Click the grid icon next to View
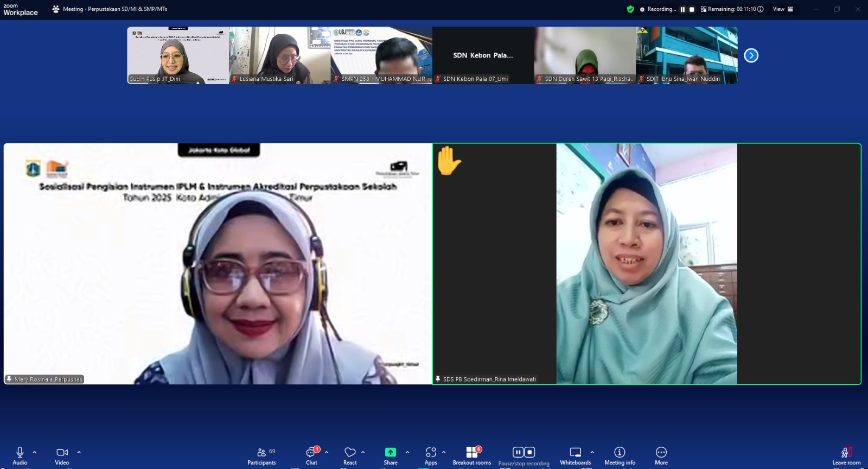The image size is (868, 469). pos(790,9)
